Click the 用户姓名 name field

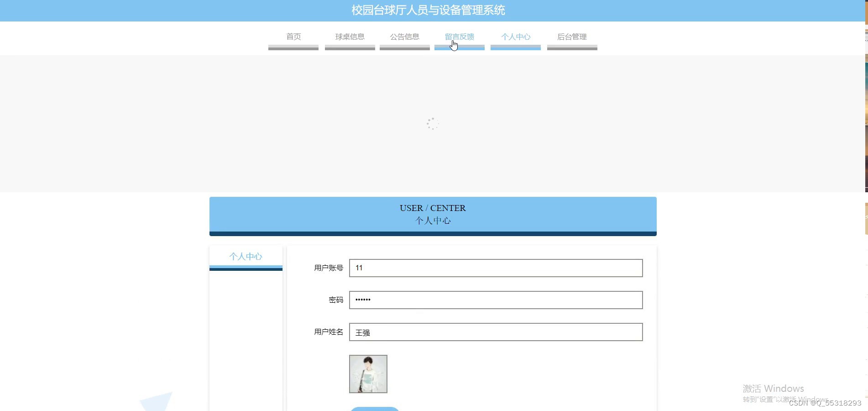point(495,332)
